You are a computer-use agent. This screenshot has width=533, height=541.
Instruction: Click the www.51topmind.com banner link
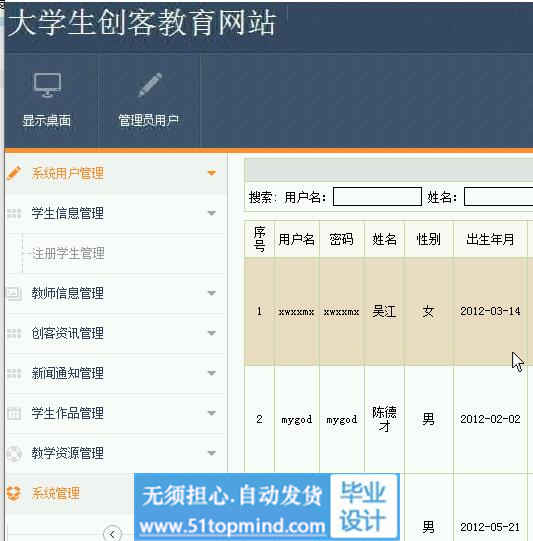tap(232, 526)
